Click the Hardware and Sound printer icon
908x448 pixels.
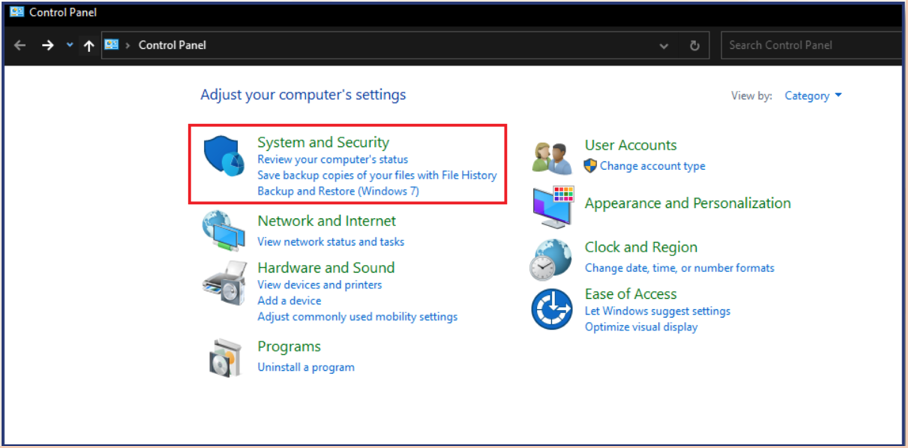(224, 280)
